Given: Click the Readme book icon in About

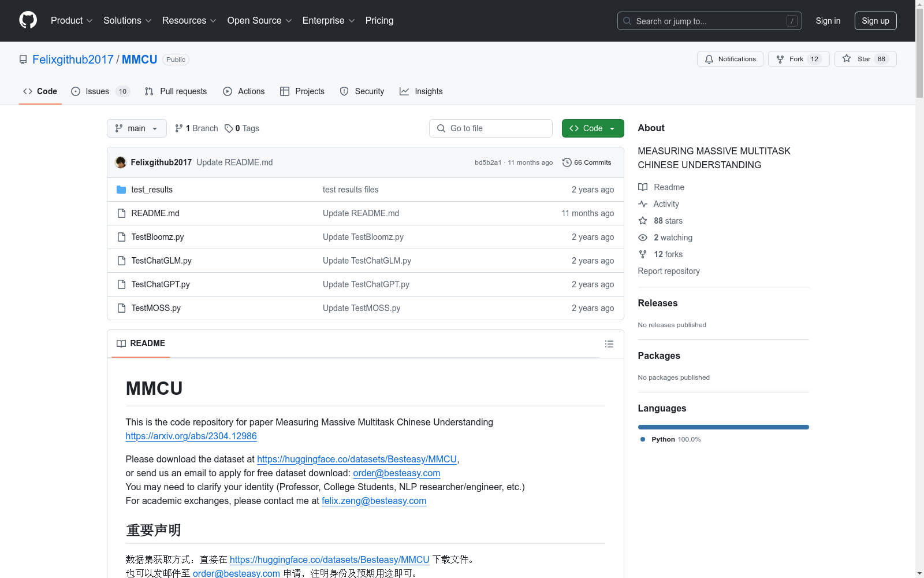Looking at the screenshot, I should coord(643,187).
